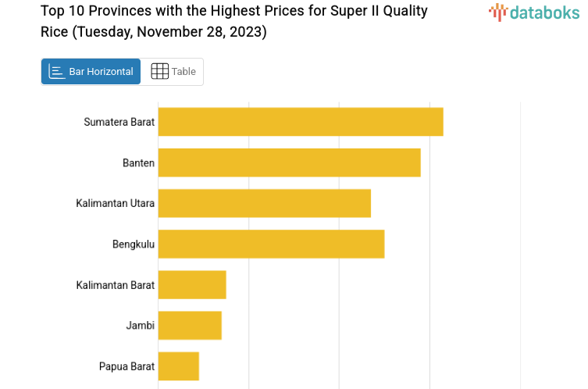Click the Banten axis label
This screenshot has height=389, width=588.
point(138,162)
